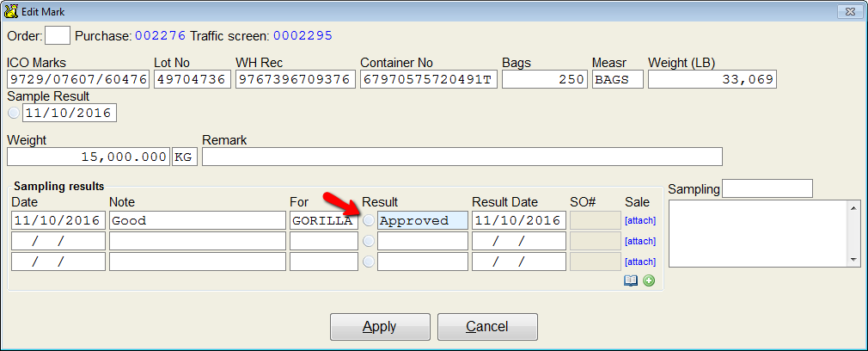Click second row Note field

point(198,241)
